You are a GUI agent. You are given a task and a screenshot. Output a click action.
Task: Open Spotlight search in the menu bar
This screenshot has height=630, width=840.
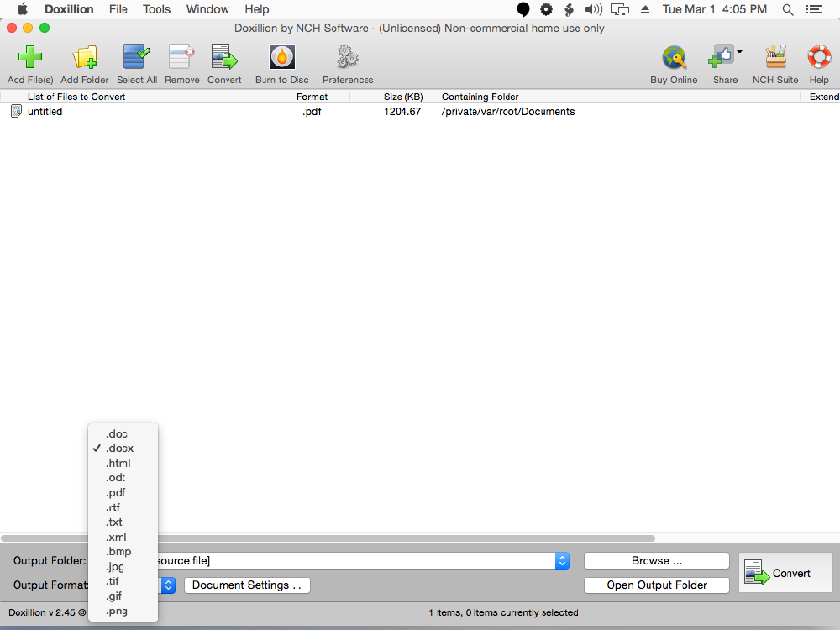tap(788, 9)
